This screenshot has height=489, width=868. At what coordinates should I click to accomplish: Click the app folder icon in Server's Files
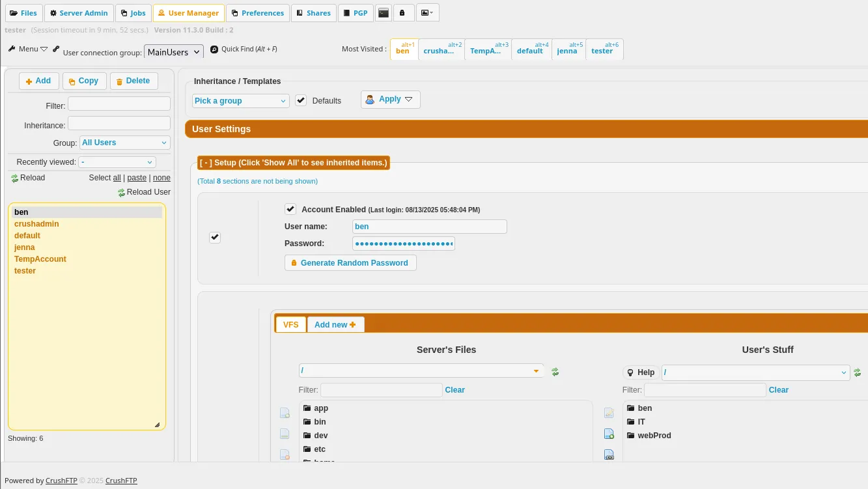307,408
